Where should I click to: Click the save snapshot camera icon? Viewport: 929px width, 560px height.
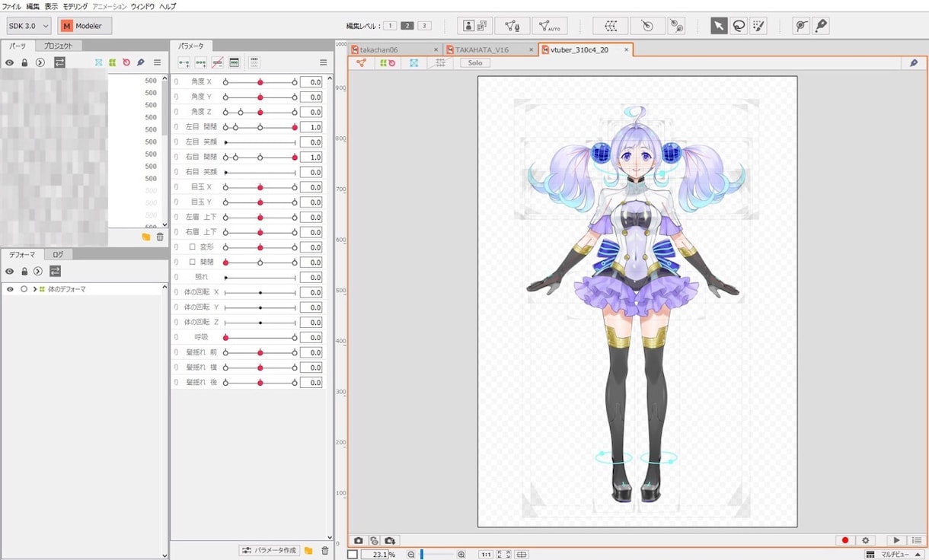tap(390, 540)
